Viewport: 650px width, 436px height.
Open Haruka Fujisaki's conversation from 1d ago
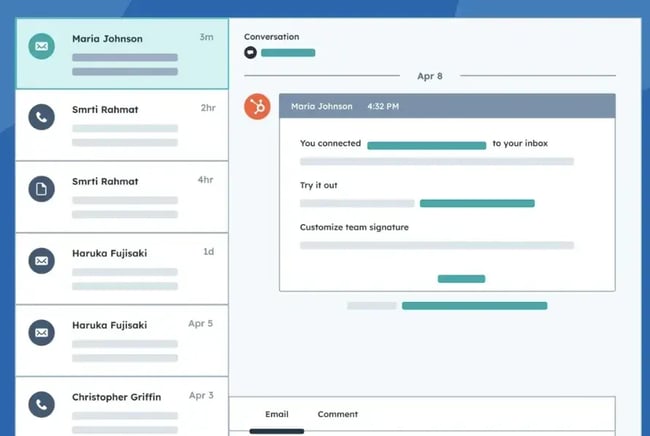click(122, 269)
